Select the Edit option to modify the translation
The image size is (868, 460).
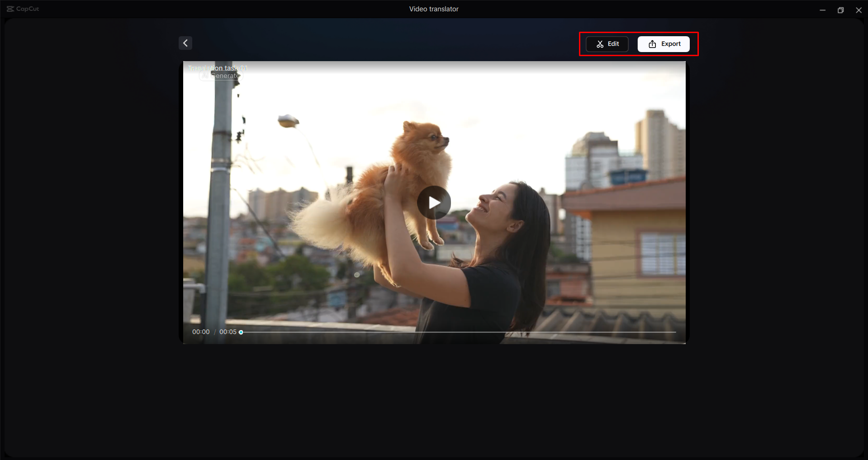(x=607, y=44)
